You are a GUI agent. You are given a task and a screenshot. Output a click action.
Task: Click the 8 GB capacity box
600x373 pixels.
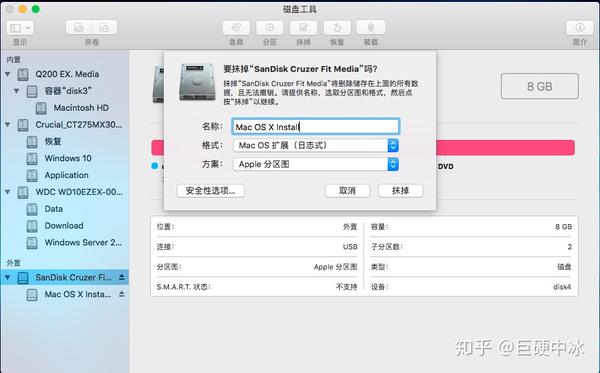pyautogui.click(x=540, y=86)
